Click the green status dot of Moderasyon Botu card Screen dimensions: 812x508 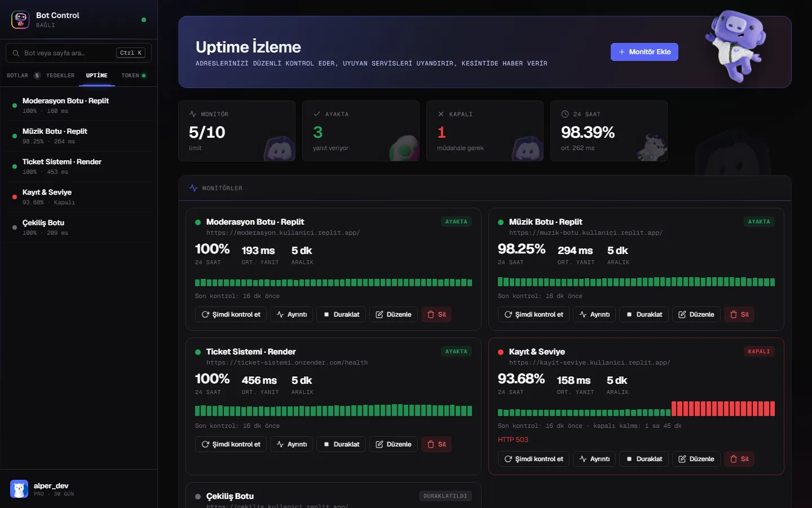point(198,222)
